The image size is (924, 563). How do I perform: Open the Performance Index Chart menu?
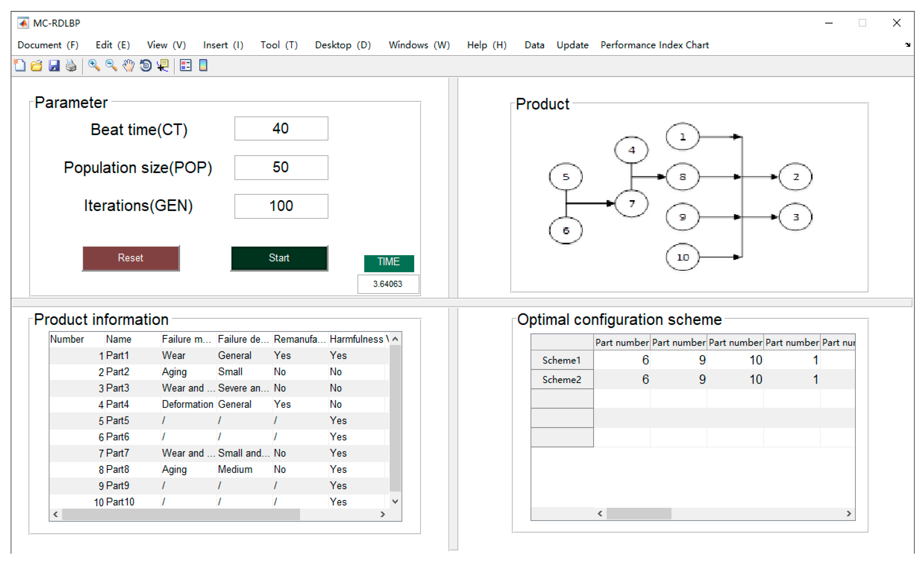(x=655, y=45)
